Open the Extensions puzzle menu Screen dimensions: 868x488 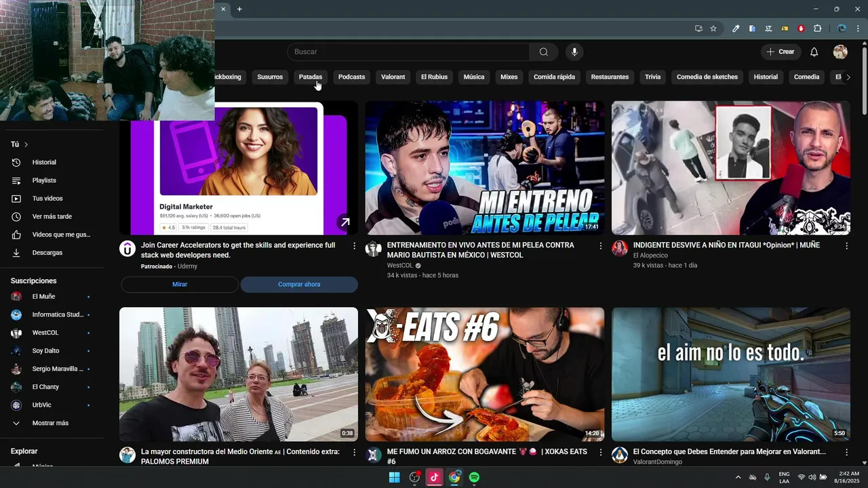(x=817, y=28)
